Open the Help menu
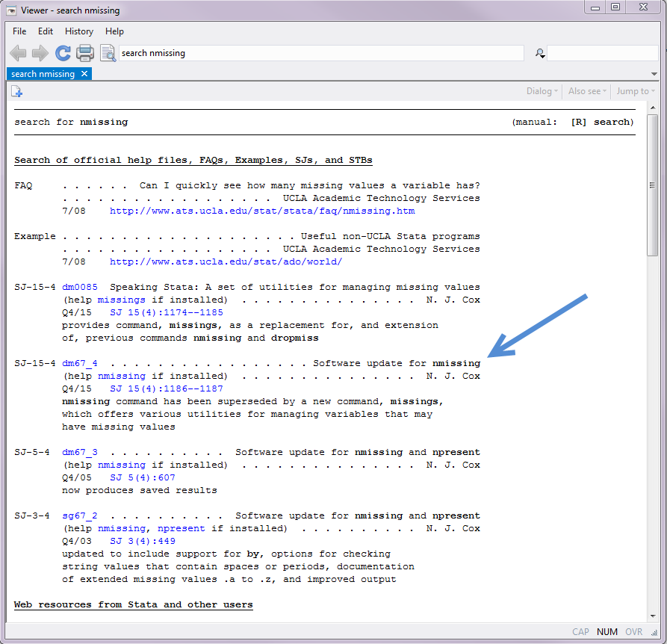 click(x=114, y=31)
